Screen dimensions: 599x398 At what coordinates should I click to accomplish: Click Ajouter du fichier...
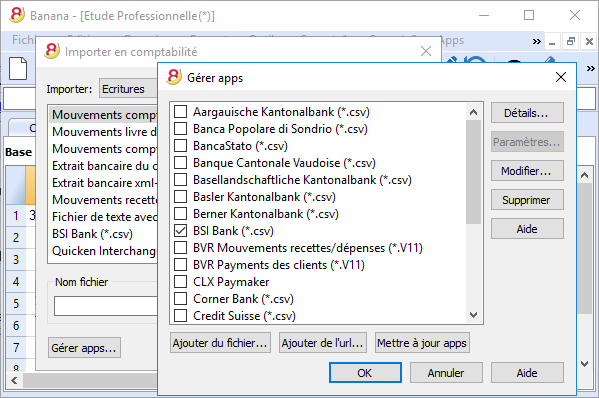(x=220, y=343)
